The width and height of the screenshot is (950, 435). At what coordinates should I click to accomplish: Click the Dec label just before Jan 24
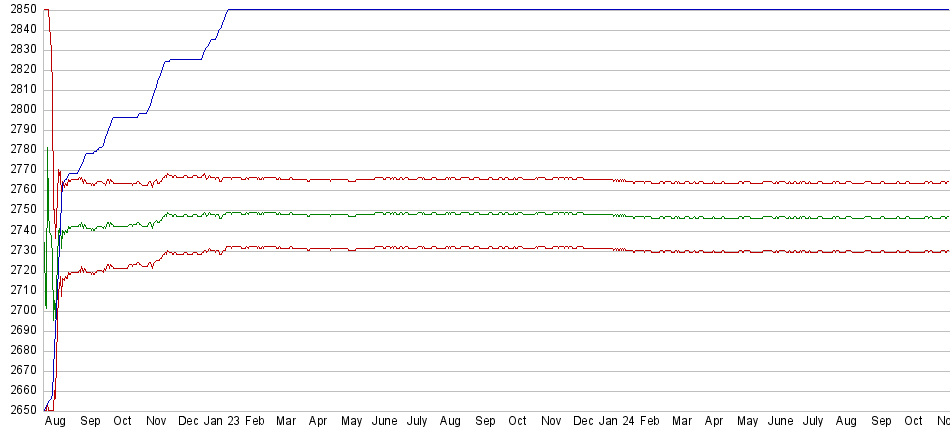[584, 423]
